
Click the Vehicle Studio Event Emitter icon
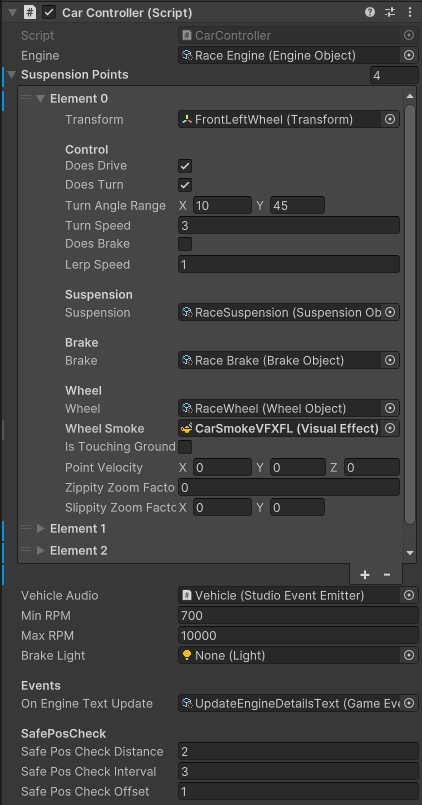point(187,596)
